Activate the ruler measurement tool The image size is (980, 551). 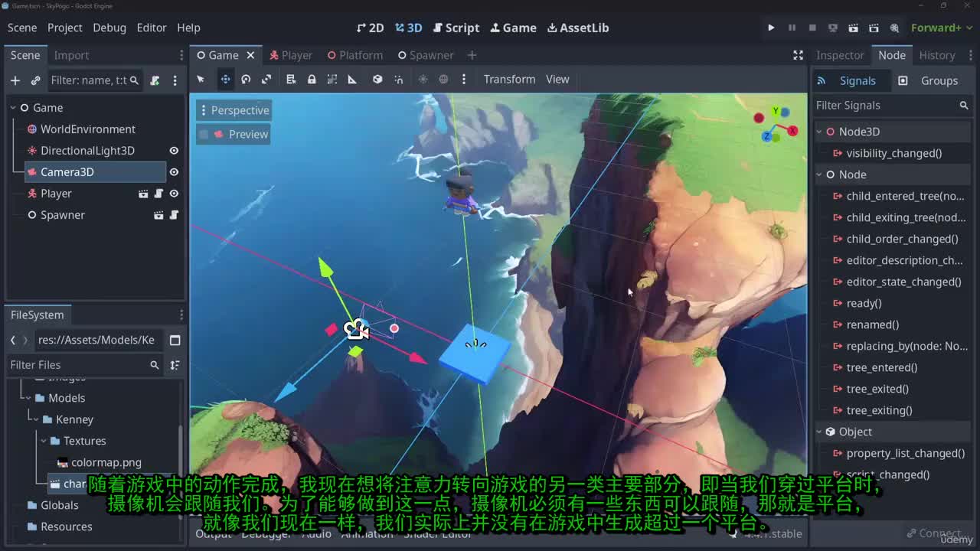click(352, 80)
